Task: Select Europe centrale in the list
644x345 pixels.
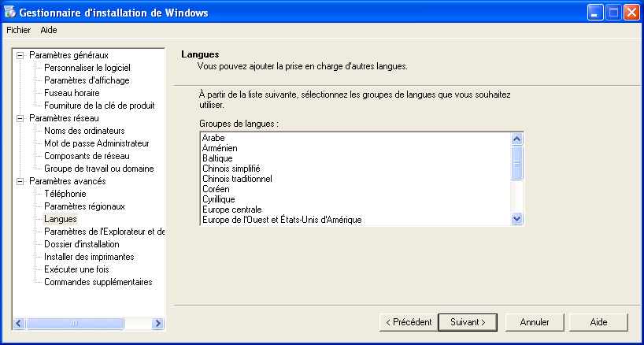Action: pos(356,210)
